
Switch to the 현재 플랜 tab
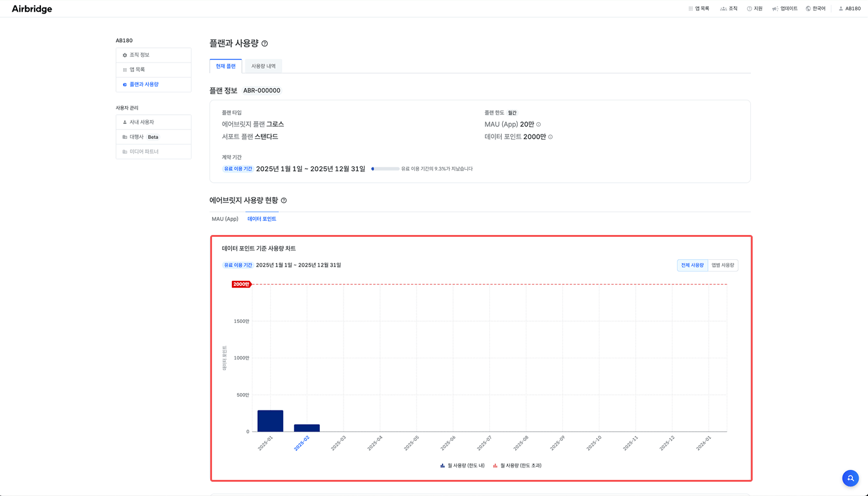coord(226,66)
